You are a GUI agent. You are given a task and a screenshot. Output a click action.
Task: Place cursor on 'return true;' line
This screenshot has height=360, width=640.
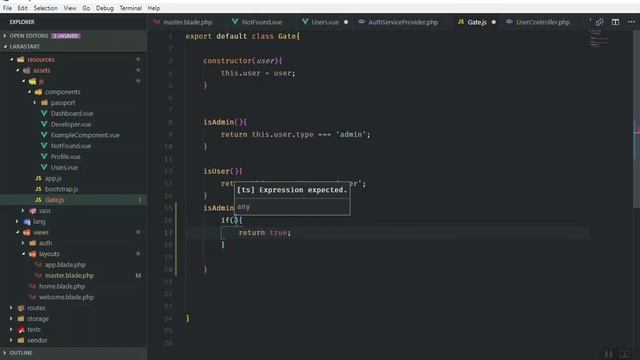click(264, 233)
